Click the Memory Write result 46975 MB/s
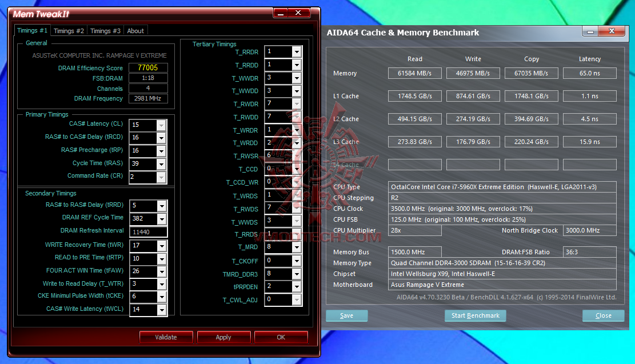635x364 pixels. coord(473,73)
